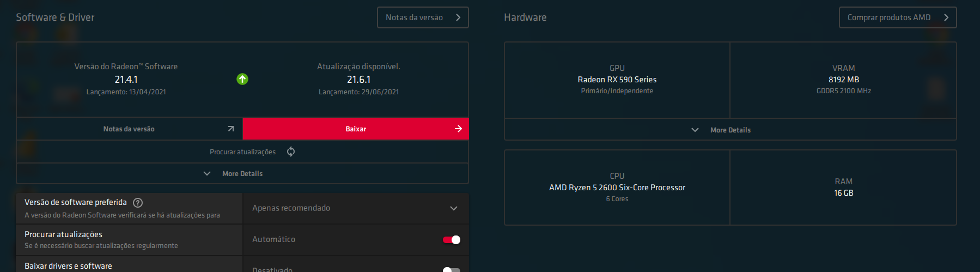Viewport: 980px width, 272px height.
Task: Click Lançamento: 29/06/2021 date text
Action: point(358,92)
